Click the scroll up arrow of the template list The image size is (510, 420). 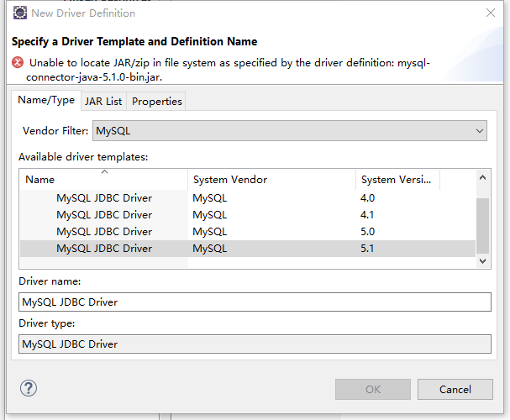click(x=482, y=177)
